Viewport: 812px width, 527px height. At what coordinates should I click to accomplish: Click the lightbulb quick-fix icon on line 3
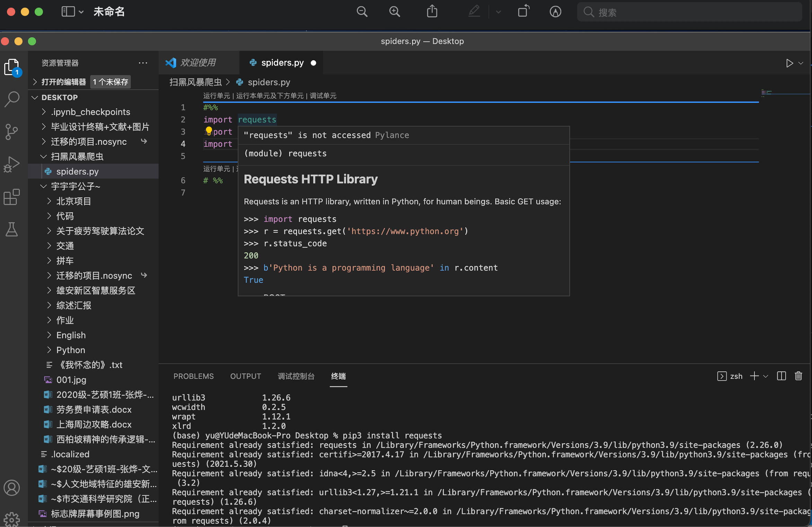[x=209, y=131]
